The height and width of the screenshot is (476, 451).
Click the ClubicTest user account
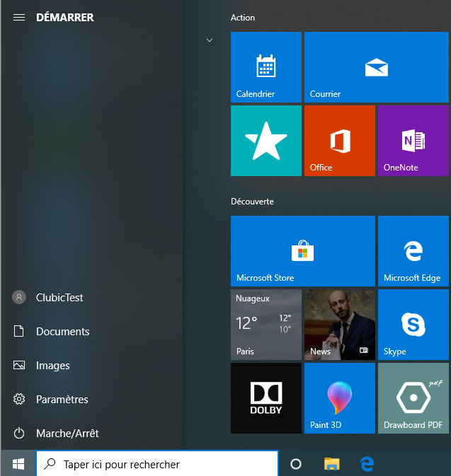(91, 298)
